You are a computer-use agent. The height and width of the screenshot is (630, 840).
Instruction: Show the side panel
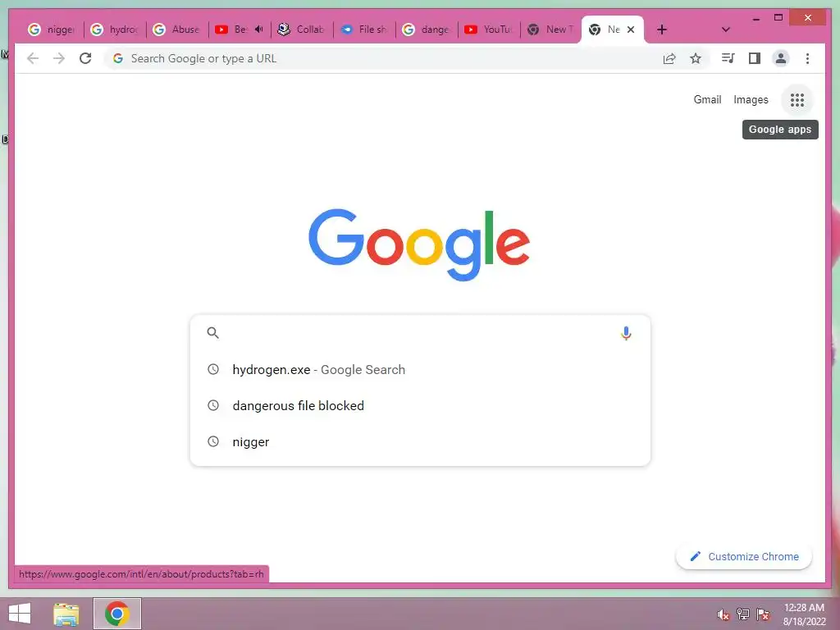755,58
